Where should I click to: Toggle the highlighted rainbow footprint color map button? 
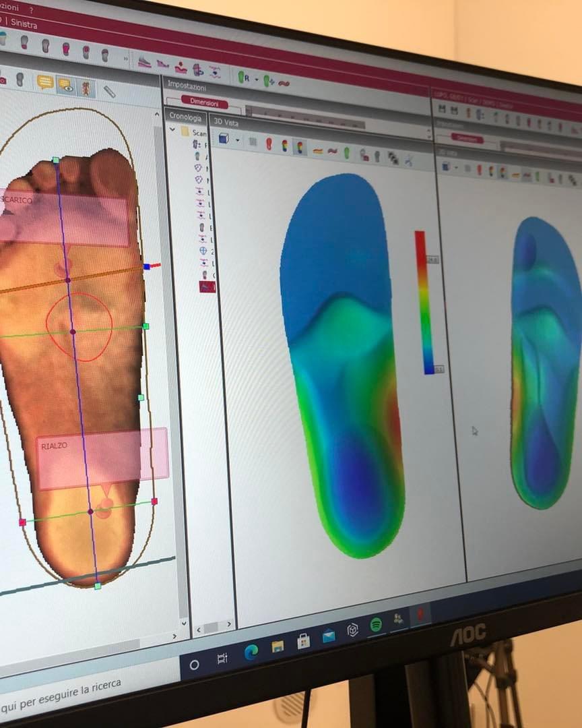(300, 148)
